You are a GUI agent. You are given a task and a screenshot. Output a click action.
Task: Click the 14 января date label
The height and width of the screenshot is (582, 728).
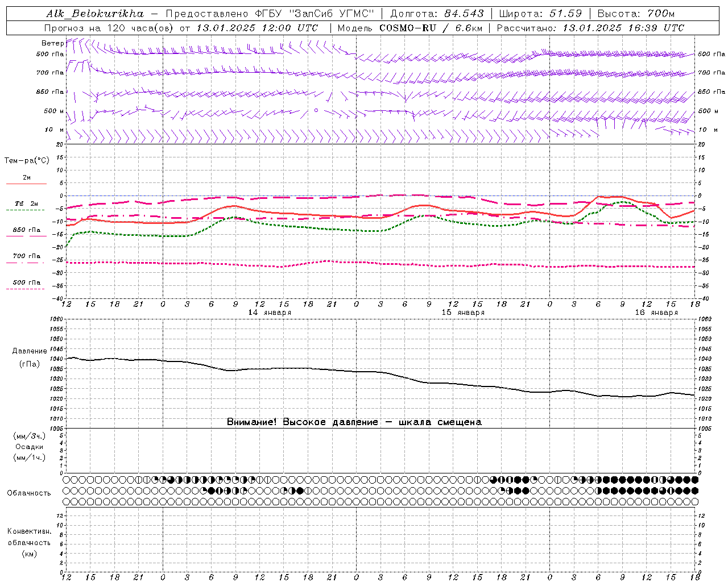270,313
